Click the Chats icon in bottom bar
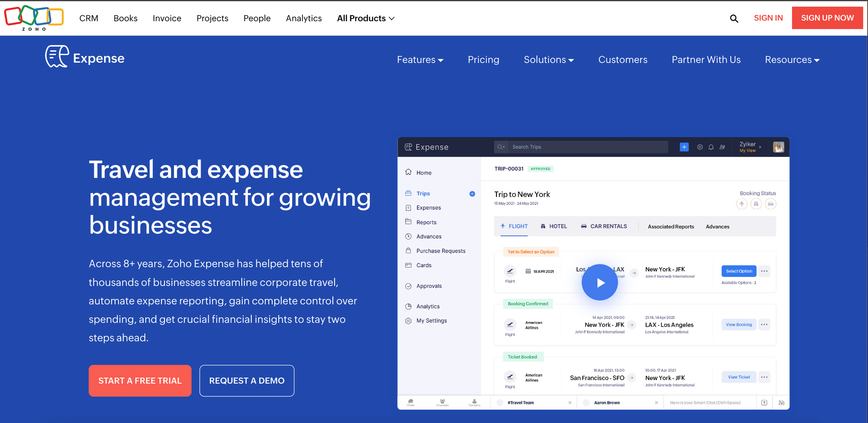 [411, 402]
